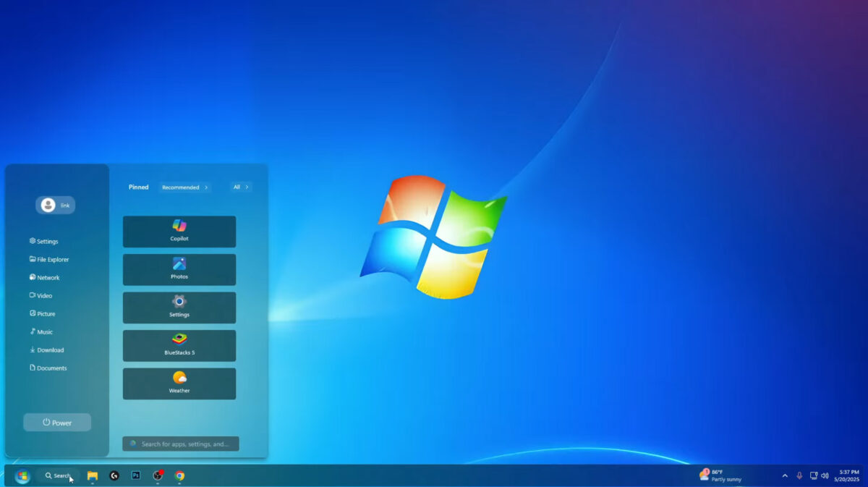Open the Music folder shortcut
This screenshot has height=487, width=868.
pos(45,331)
